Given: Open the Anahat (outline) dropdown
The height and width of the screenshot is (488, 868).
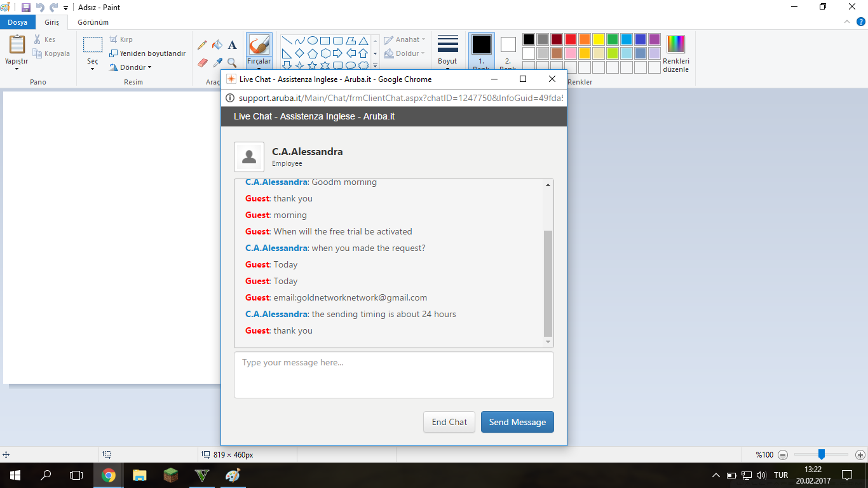Looking at the screenshot, I should click(x=405, y=39).
